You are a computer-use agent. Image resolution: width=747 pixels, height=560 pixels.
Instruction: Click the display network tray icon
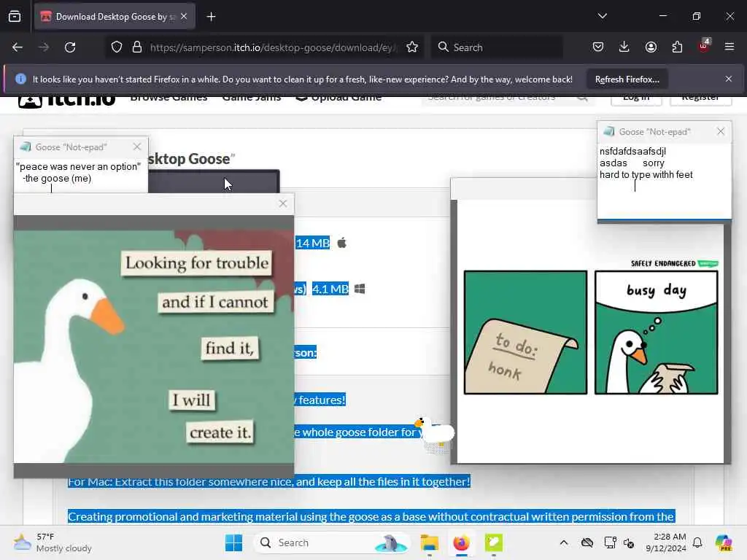click(610, 542)
